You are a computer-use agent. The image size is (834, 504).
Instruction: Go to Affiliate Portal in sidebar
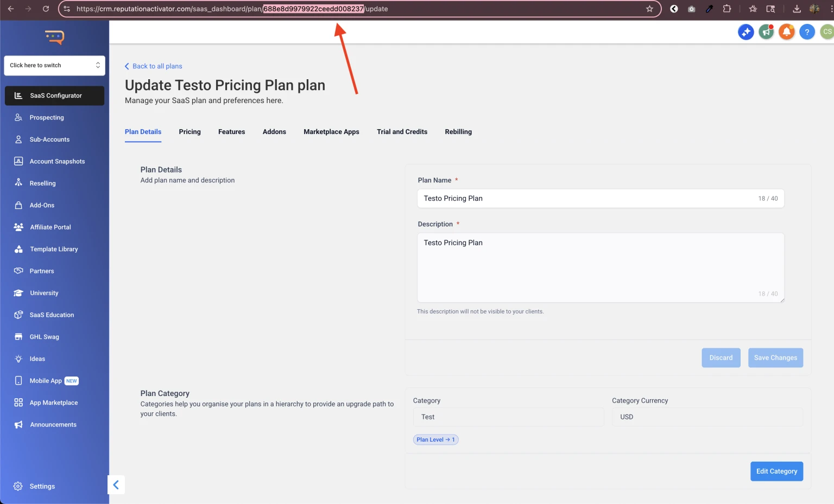(x=50, y=227)
